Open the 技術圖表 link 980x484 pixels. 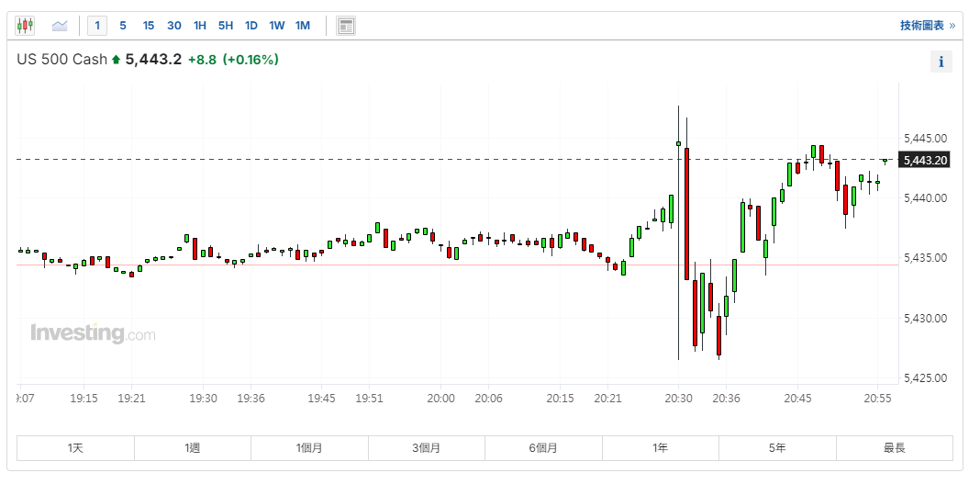click(x=927, y=26)
